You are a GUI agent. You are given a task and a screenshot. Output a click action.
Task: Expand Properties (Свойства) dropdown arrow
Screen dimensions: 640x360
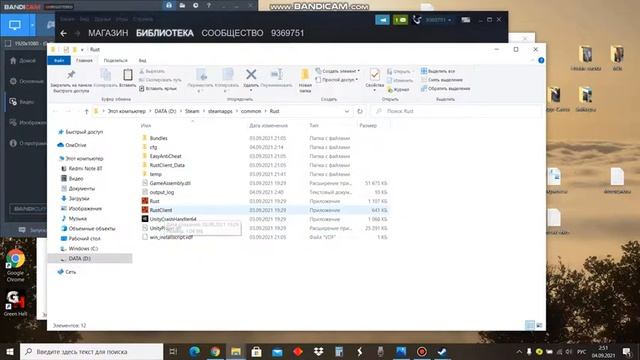tap(374, 90)
